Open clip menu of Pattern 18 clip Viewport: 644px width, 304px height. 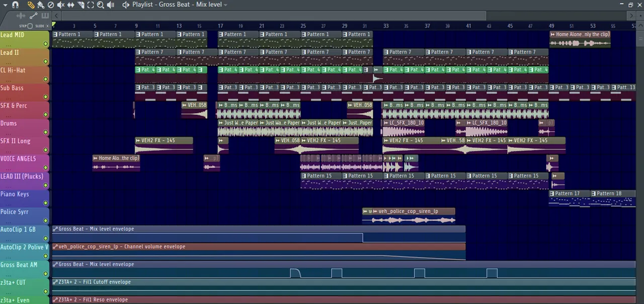(594, 193)
